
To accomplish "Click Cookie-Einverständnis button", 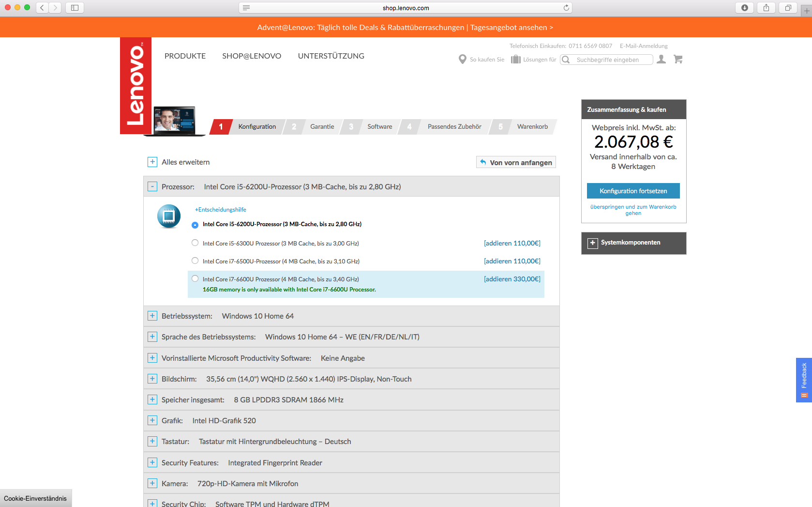I will [x=35, y=498].
